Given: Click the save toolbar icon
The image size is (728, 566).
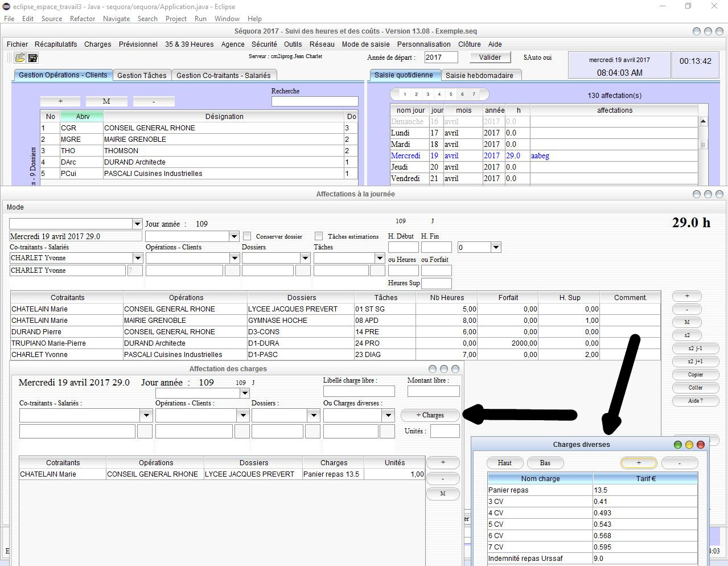Looking at the screenshot, I should pos(32,58).
